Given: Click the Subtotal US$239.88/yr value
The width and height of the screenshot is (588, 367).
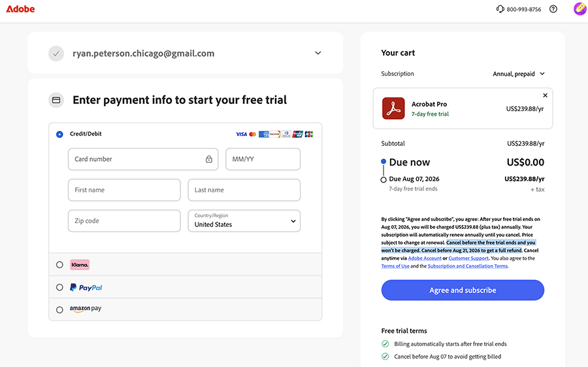Looking at the screenshot, I should [526, 143].
